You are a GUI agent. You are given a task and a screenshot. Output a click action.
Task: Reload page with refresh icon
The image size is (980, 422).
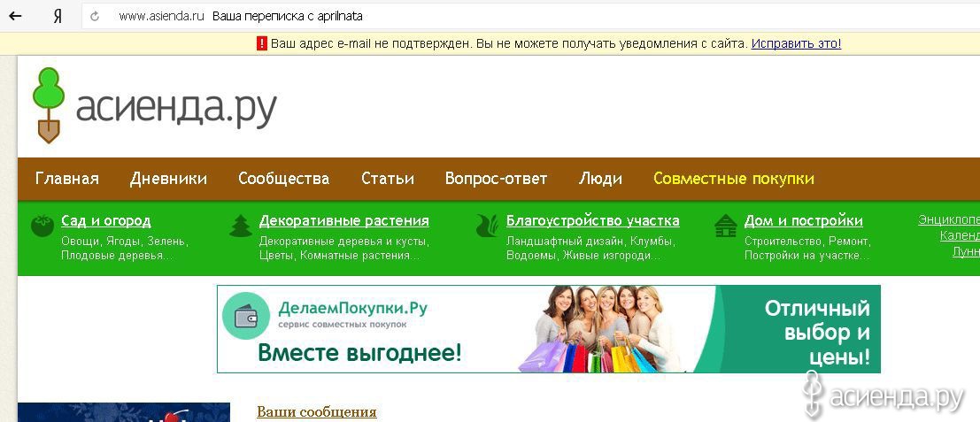tap(95, 16)
